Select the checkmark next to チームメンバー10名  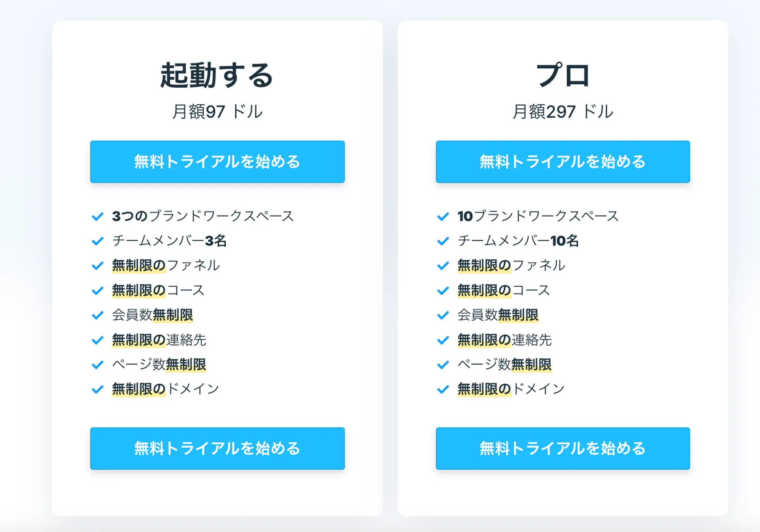coord(442,241)
